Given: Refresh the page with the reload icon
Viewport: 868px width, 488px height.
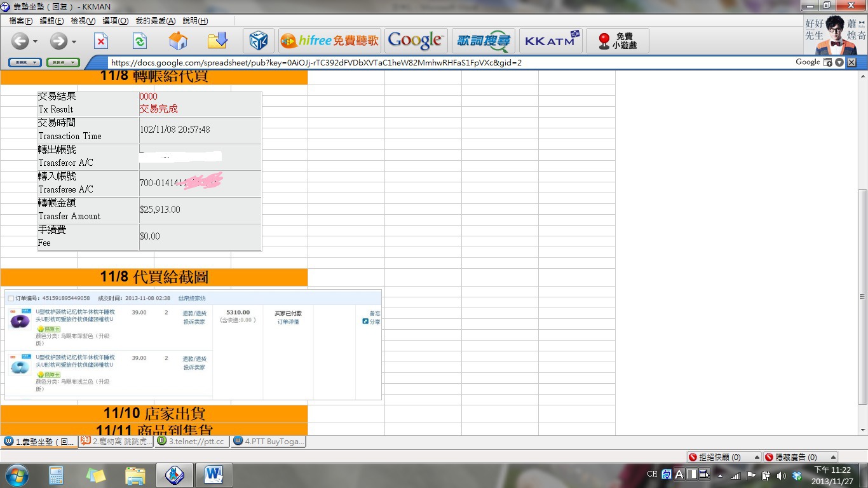Looking at the screenshot, I should pos(139,41).
